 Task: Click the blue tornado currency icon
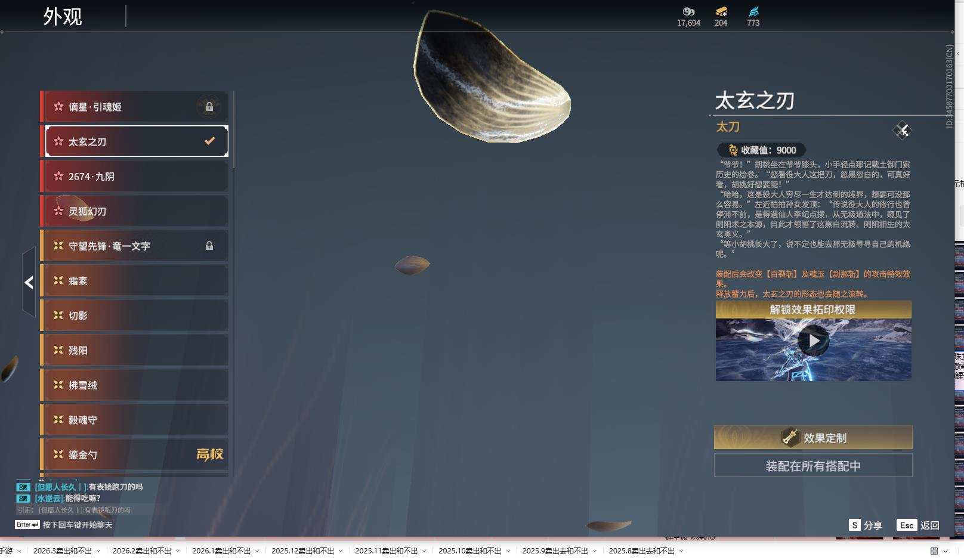[x=753, y=11]
